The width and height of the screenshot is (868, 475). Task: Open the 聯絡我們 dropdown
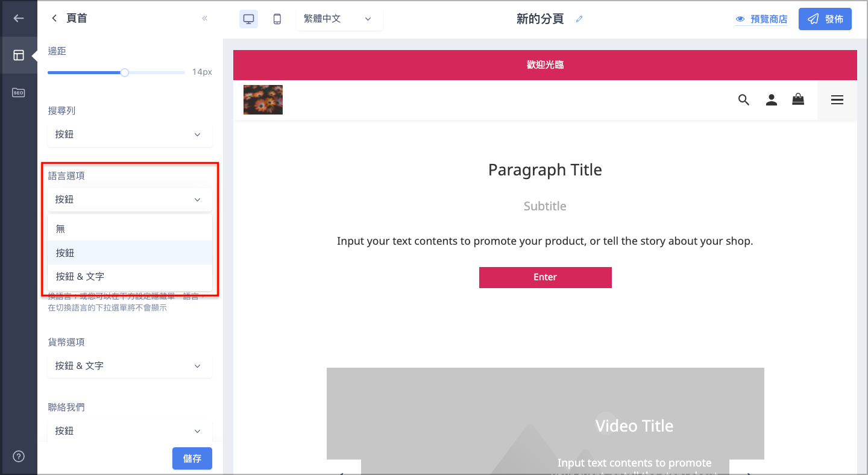(x=130, y=431)
